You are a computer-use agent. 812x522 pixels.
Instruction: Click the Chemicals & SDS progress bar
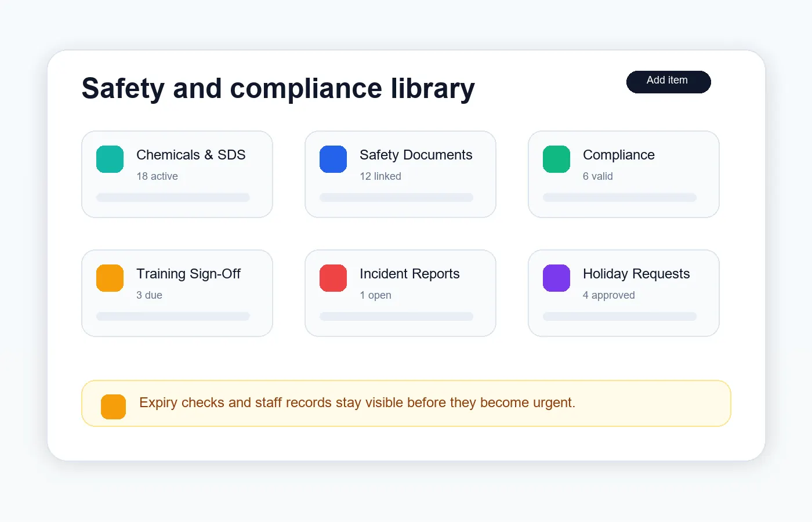click(173, 198)
